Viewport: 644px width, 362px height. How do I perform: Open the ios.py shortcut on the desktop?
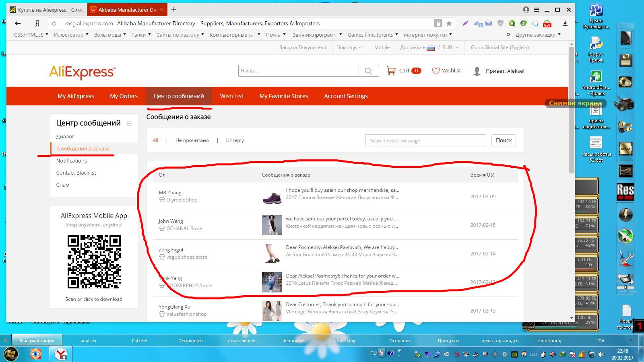pyautogui.click(x=596, y=49)
